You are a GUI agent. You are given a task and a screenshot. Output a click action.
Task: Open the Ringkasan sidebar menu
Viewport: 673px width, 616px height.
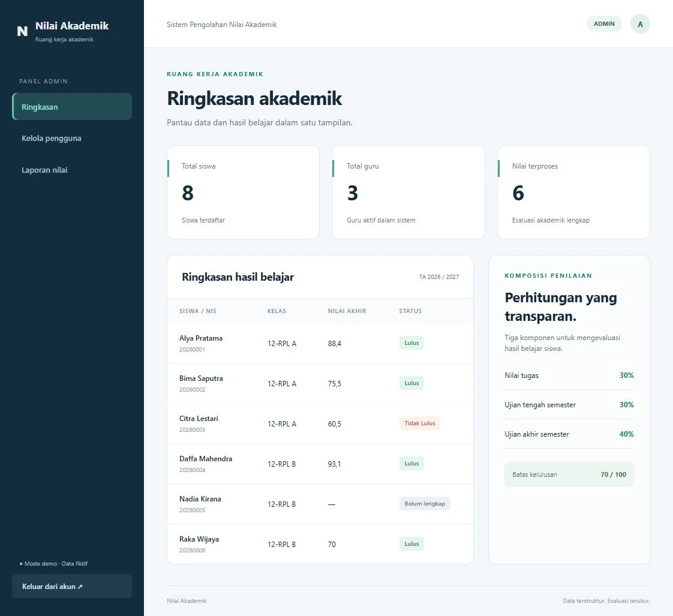(x=72, y=106)
